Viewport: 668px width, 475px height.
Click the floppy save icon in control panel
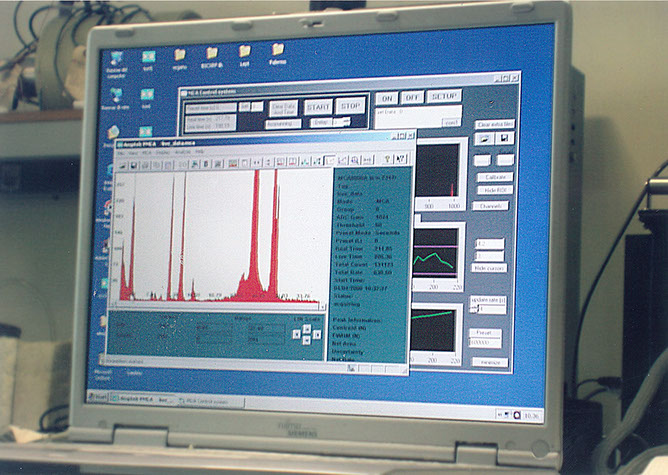(503, 139)
